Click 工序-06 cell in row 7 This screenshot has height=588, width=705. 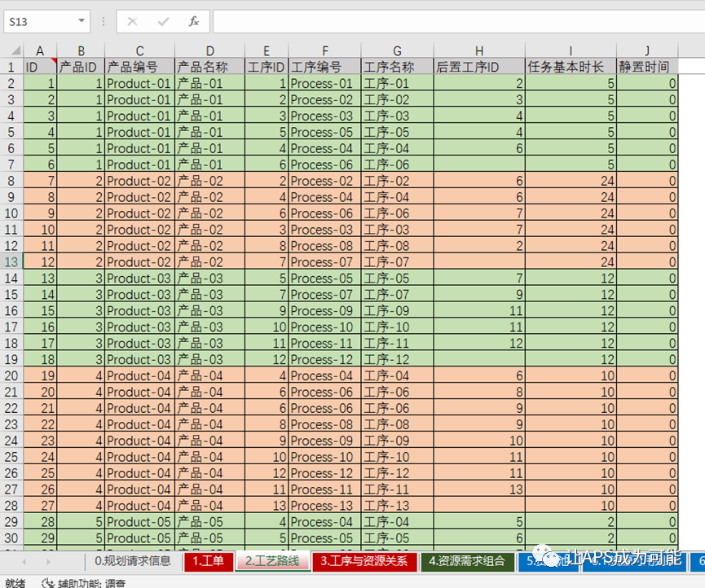[398, 165]
